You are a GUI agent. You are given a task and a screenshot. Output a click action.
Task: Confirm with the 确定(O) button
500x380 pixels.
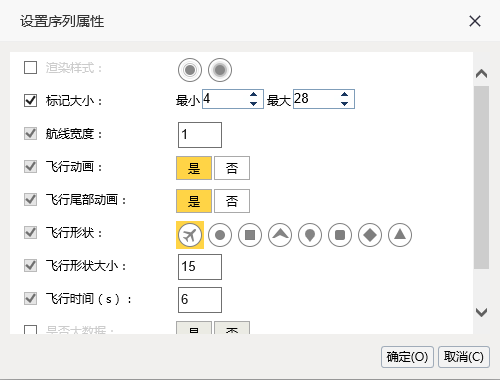click(x=407, y=357)
